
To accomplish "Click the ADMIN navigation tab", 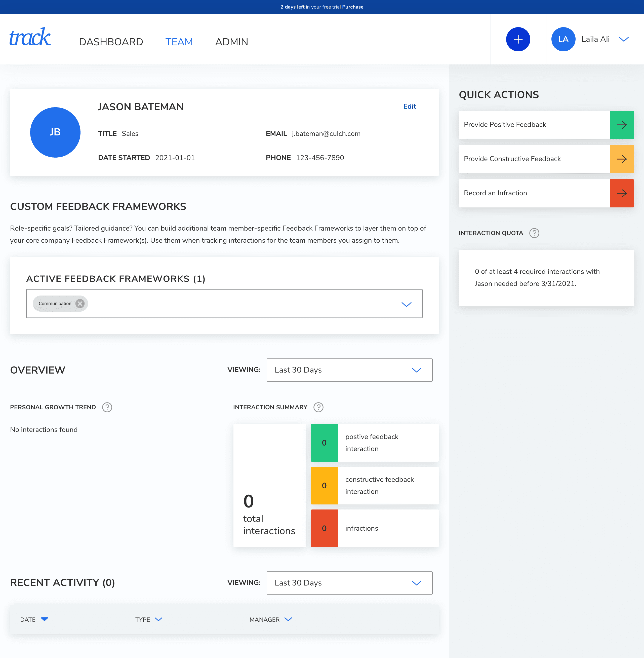I will pos(232,42).
